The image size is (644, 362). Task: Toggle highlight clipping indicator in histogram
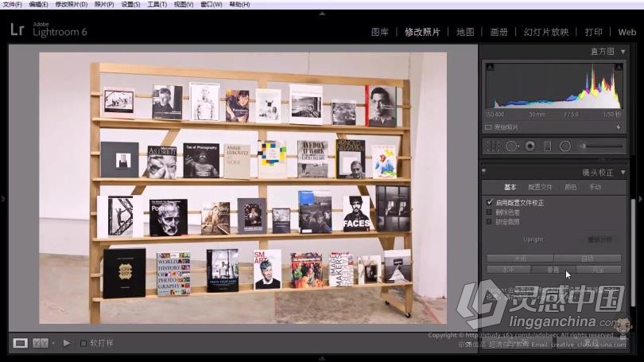pyautogui.click(x=619, y=67)
